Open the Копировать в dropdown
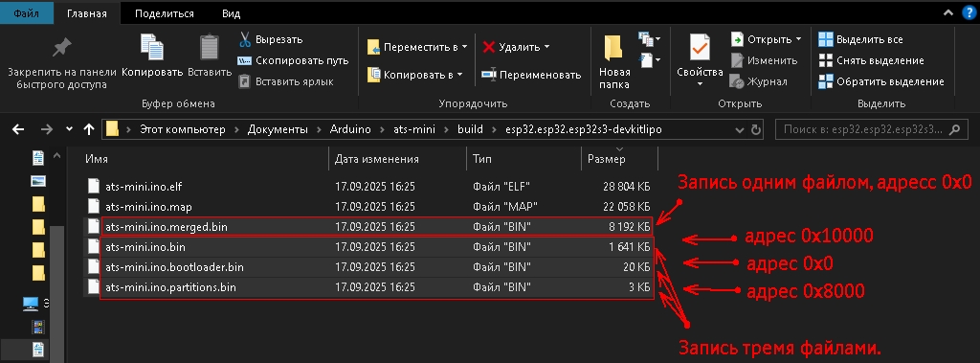 pyautogui.click(x=415, y=75)
